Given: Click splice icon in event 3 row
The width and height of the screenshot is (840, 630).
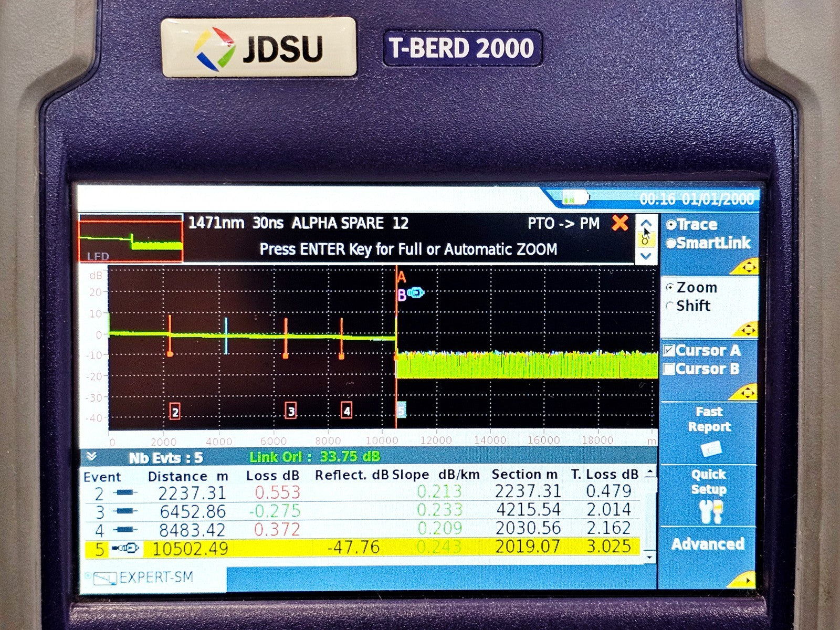Looking at the screenshot, I should pyautogui.click(x=125, y=511).
